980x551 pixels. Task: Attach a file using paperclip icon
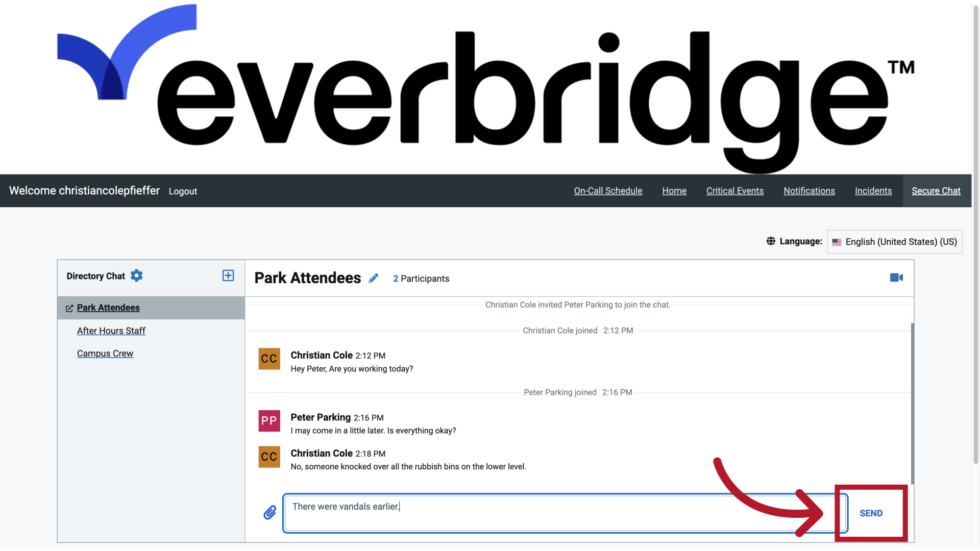270,512
